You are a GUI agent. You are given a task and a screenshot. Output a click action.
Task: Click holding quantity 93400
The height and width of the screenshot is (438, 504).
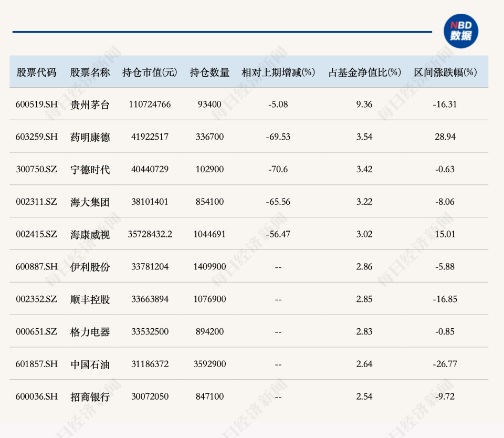pyautogui.click(x=209, y=105)
